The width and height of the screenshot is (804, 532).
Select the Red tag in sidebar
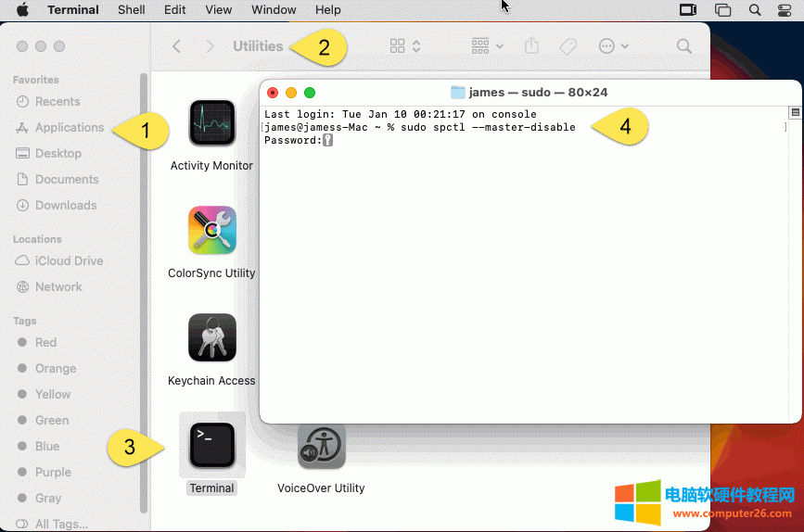pos(45,342)
